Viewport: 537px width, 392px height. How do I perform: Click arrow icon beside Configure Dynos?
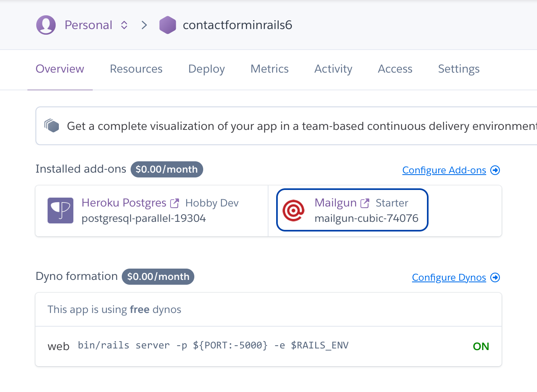(x=495, y=277)
